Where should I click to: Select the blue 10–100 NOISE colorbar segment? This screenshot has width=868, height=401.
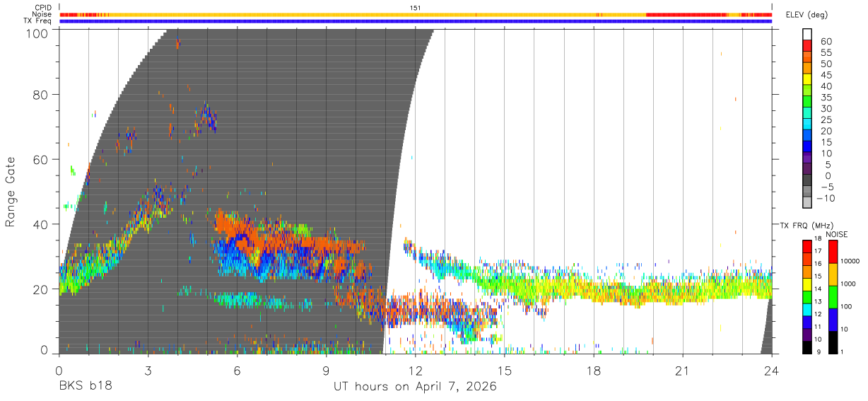[832, 320]
